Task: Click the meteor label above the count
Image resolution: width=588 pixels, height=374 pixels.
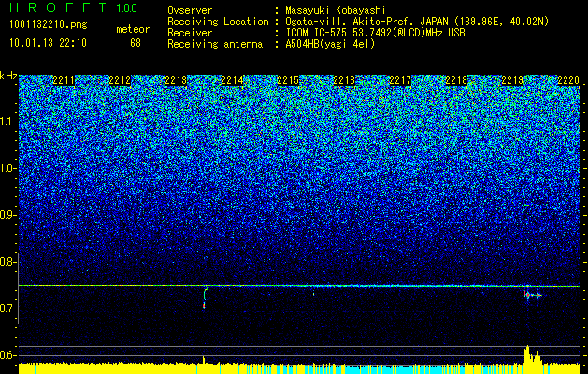Action: coord(133,29)
